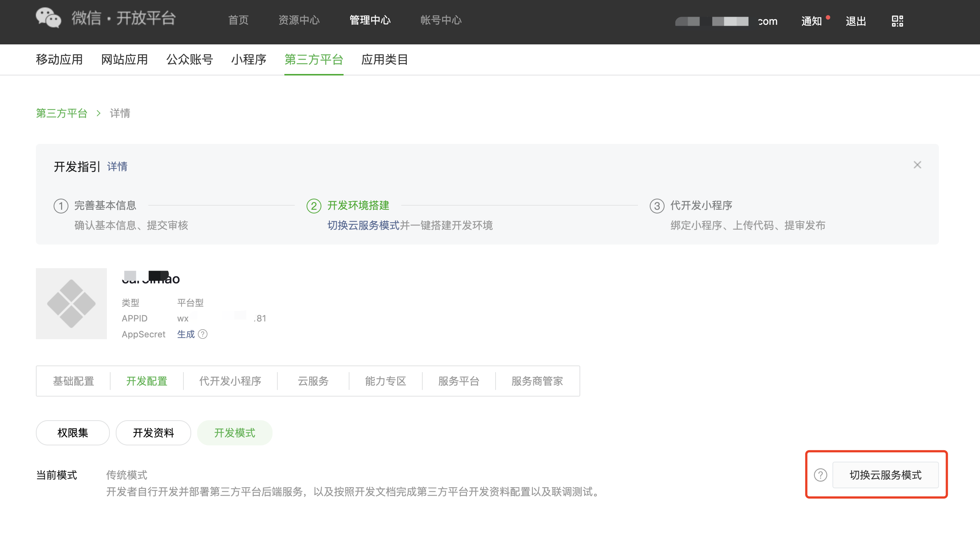This screenshot has height=546, width=980.
Task: Go to 首页 in top navigation
Action: coord(239,20)
